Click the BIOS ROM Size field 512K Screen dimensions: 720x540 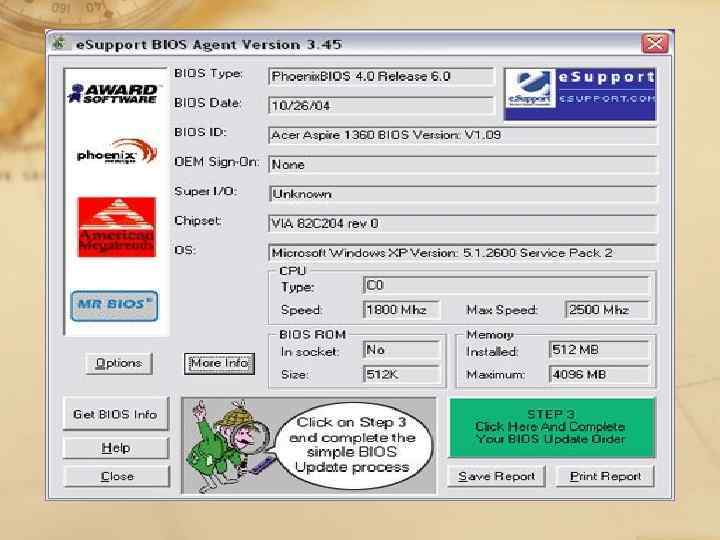click(x=402, y=374)
